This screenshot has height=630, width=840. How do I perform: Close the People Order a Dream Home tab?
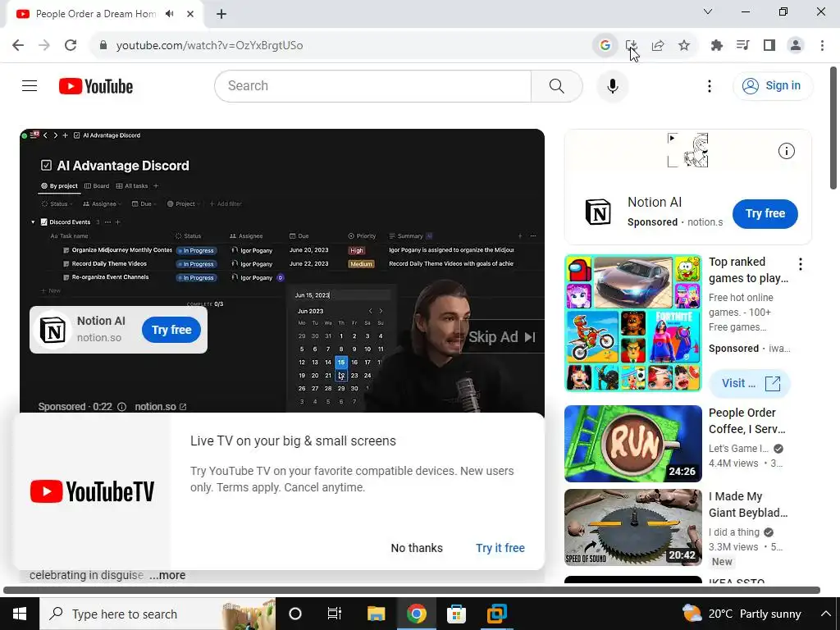tap(190, 14)
